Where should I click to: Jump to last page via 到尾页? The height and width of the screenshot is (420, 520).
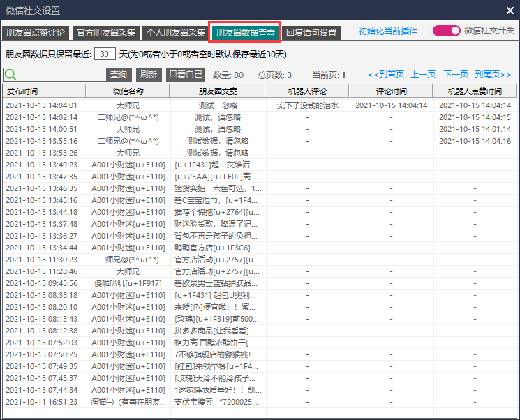tap(493, 75)
